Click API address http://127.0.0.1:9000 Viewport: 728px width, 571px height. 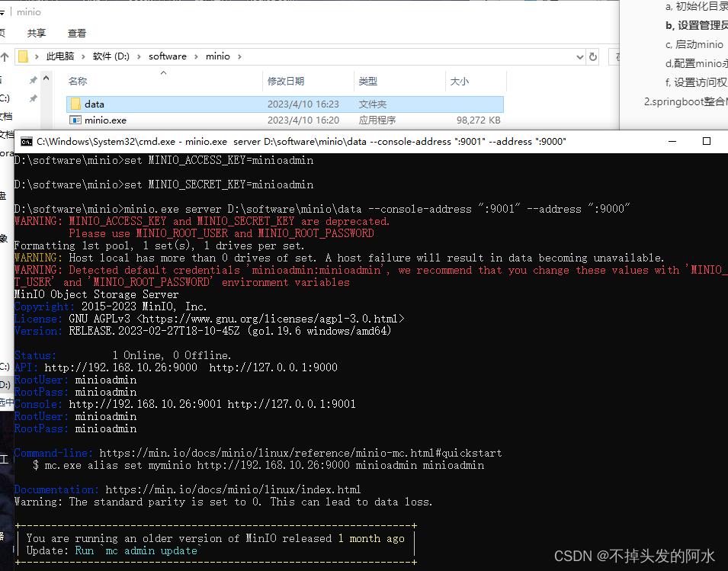(x=273, y=367)
